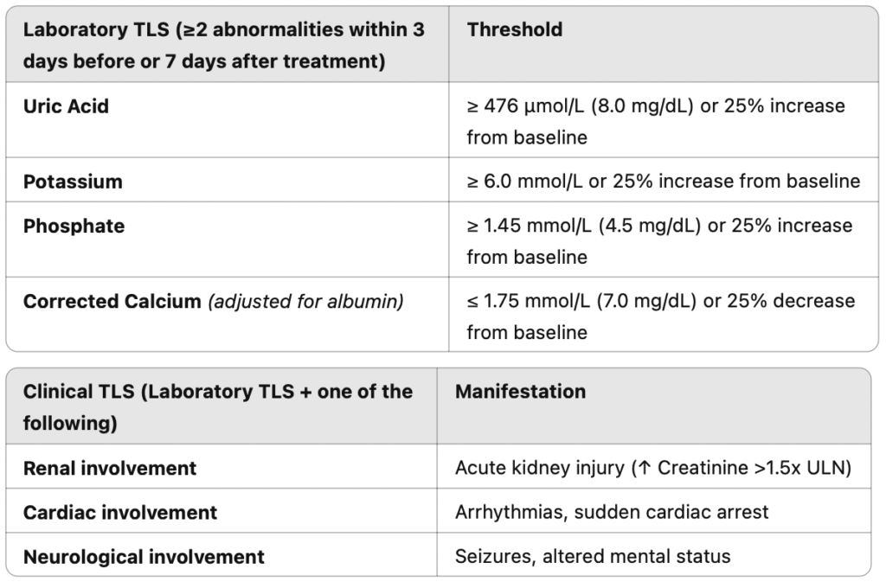Click the ≤ 1.75 mmol/L threshold cell
This screenshot has width=886, height=588.
660,316
